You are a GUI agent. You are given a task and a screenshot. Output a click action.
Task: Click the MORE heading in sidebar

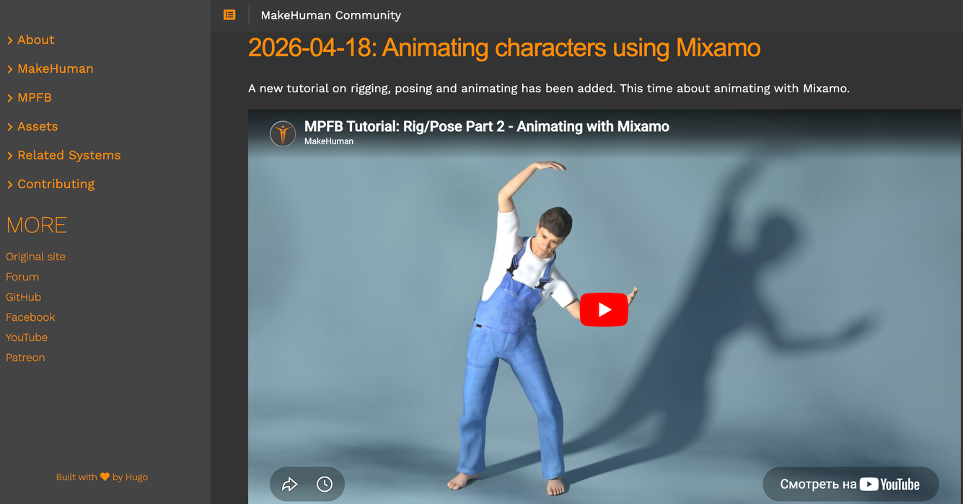(36, 226)
